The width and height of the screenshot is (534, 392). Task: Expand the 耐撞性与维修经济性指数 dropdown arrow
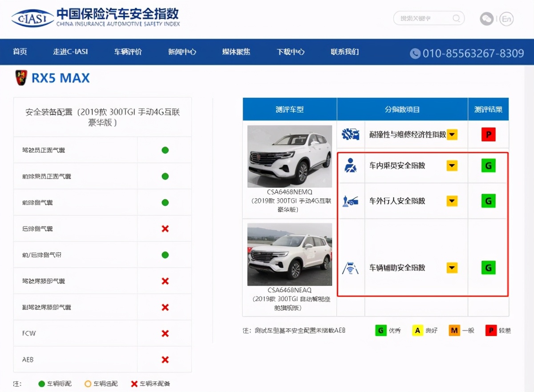452,134
